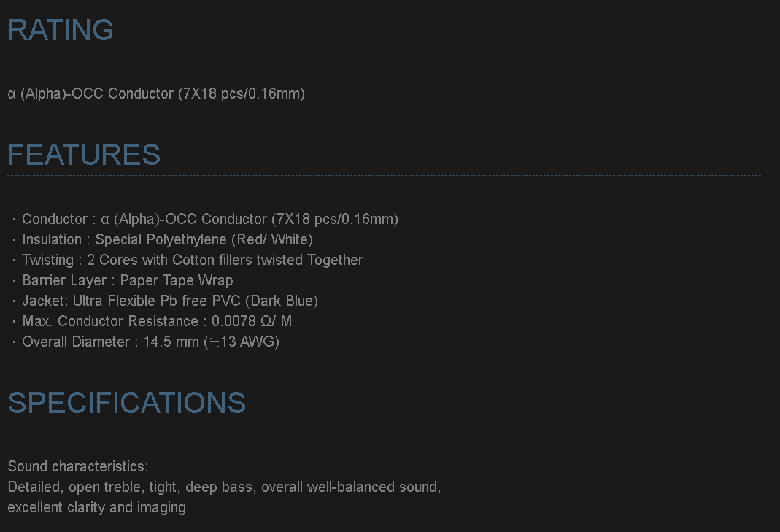
Task: Click the SPECIFICATIONS section heading
Action: pos(126,403)
